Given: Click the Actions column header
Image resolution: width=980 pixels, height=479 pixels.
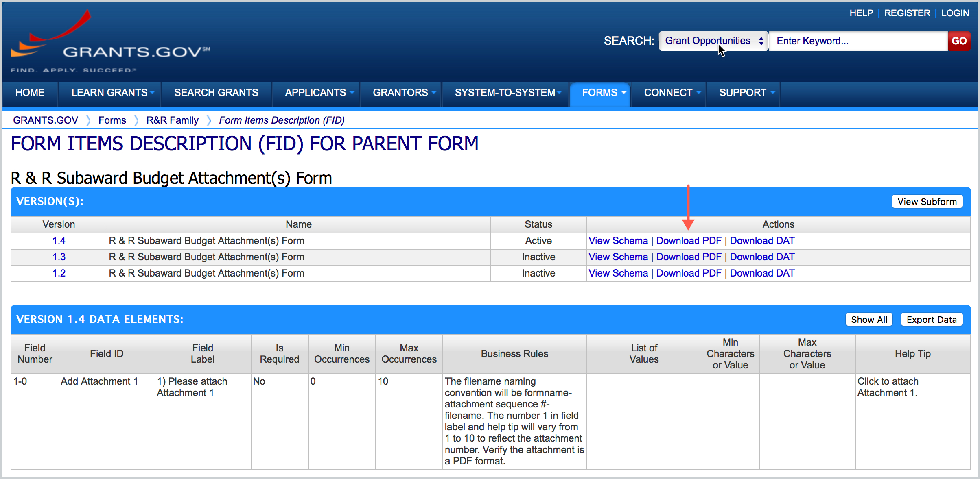Looking at the screenshot, I should coord(778,224).
